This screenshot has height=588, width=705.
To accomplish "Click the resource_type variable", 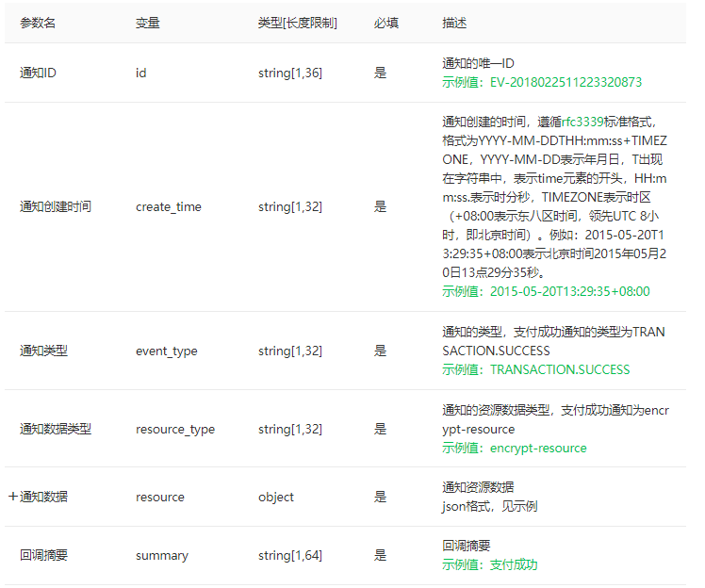I will click(175, 430).
